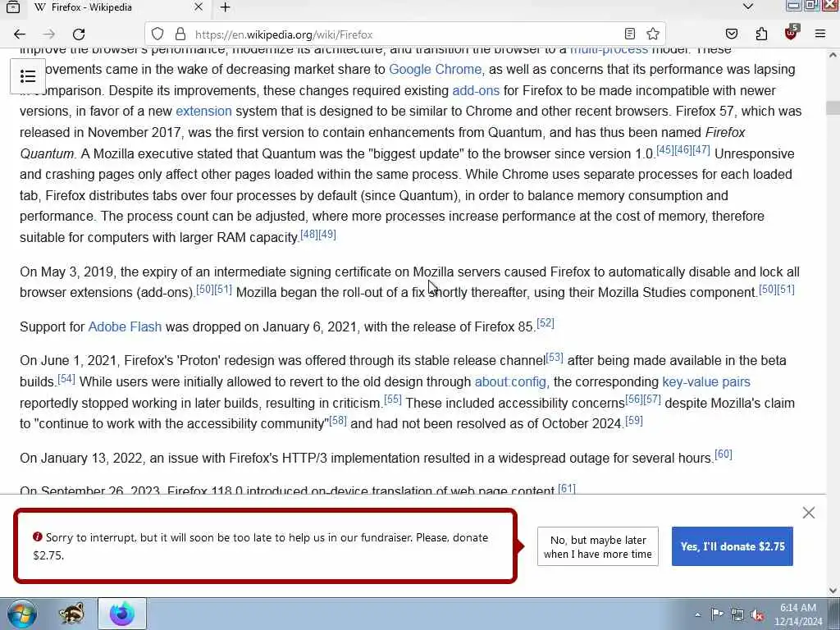The width and height of the screenshot is (840, 630).
Task: Toggle the Wikipedia table of contents button
Action: pos(28,76)
